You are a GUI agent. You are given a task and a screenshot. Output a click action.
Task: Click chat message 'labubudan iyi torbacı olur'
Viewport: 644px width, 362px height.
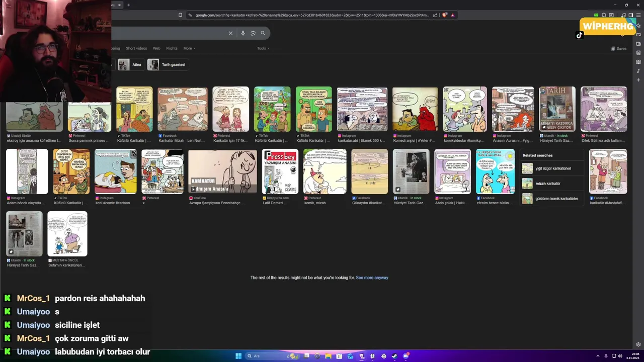(x=103, y=352)
